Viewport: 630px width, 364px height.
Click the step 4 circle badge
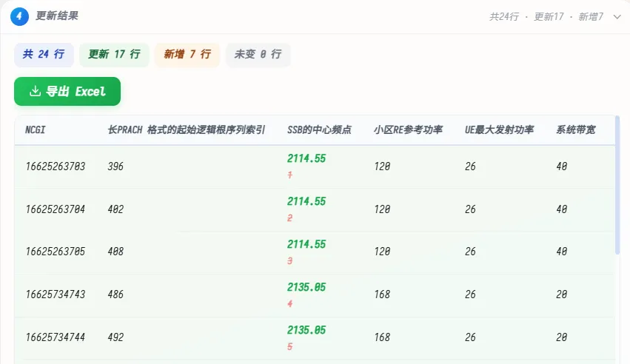19,16
